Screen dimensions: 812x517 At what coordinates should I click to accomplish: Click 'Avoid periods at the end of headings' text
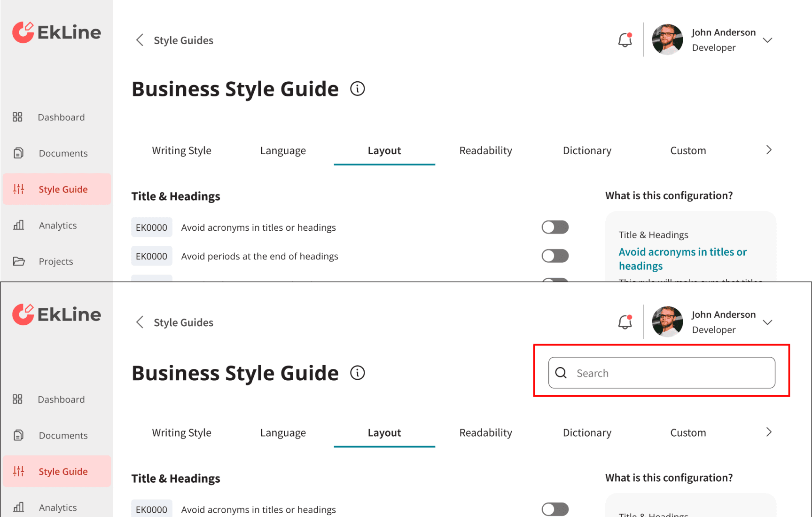259,256
